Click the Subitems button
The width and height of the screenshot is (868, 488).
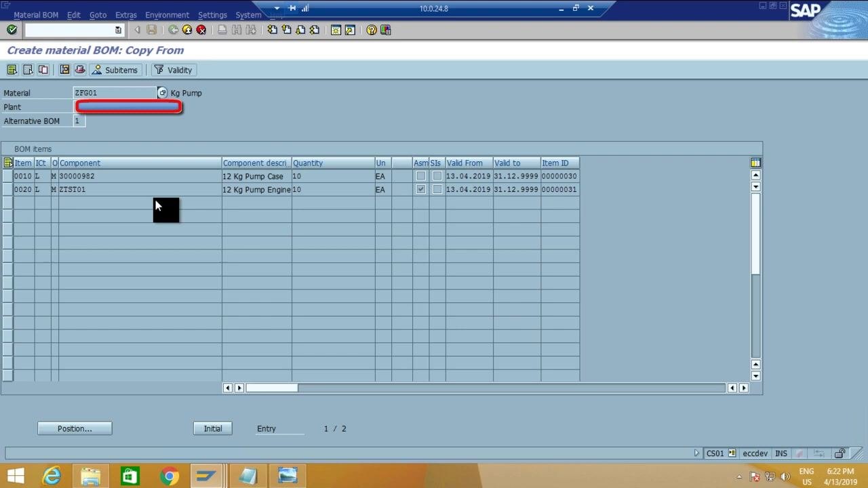(x=115, y=70)
